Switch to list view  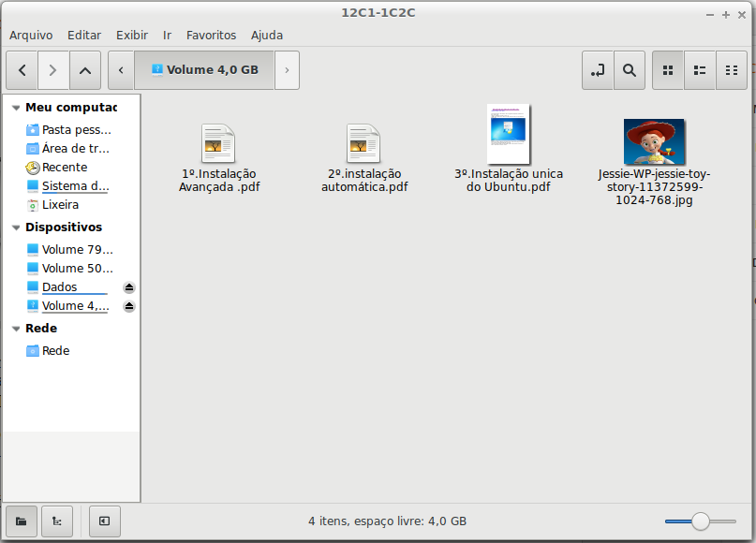pyautogui.click(x=699, y=70)
